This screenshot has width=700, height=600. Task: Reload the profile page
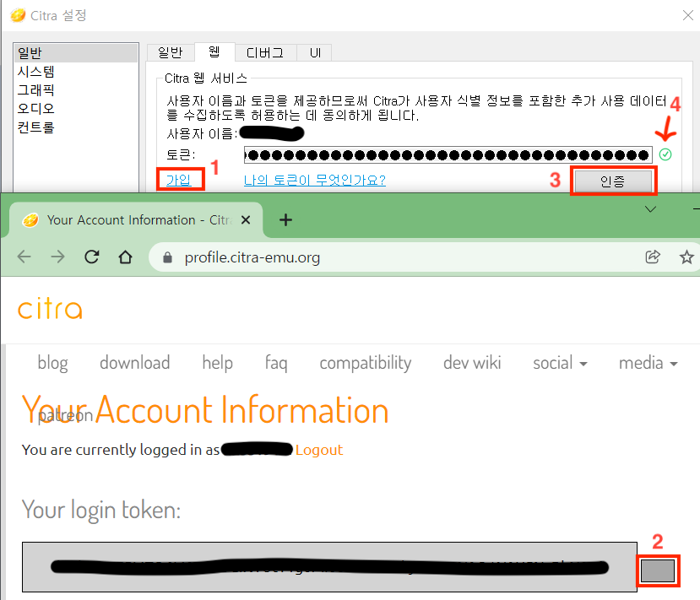pos(92,257)
